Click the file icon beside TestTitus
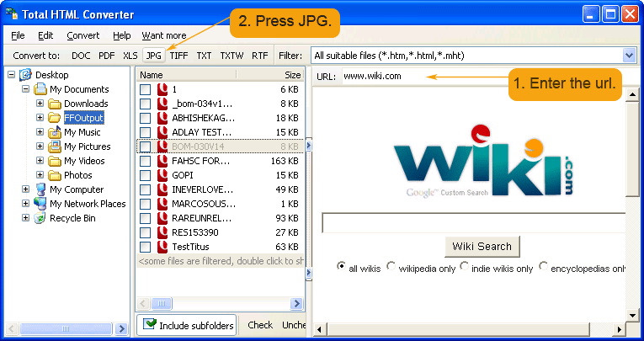The image size is (644, 341). (x=162, y=247)
